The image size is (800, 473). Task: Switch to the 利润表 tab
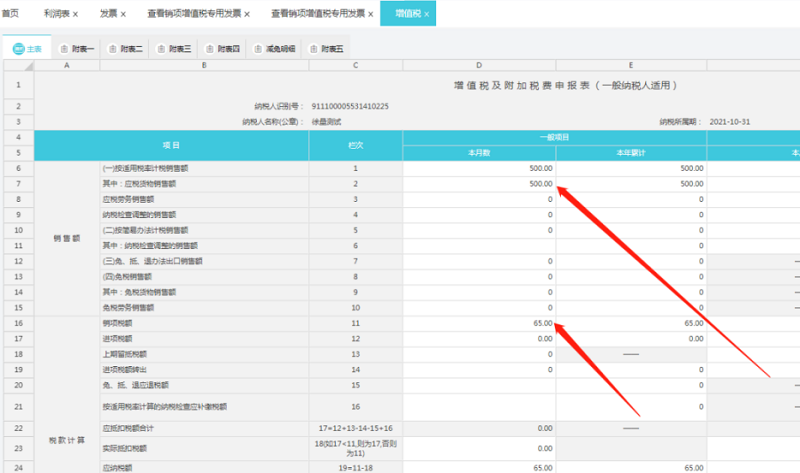[56, 13]
